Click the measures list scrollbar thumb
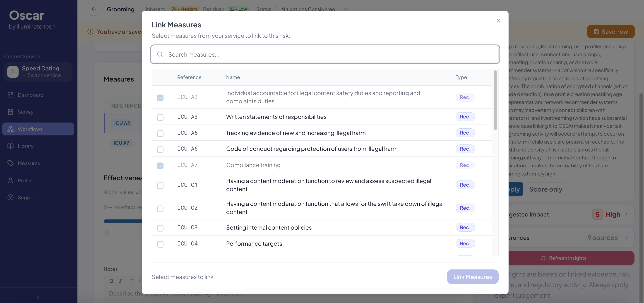644x303 pixels. click(x=495, y=100)
